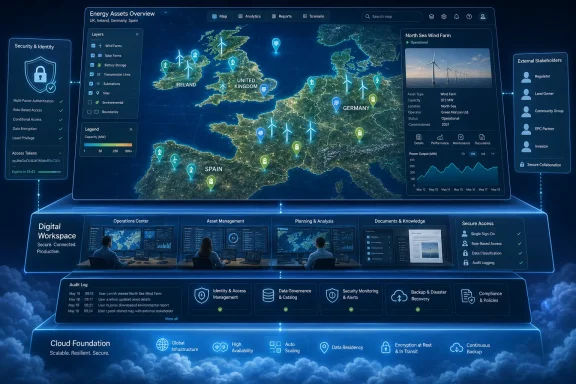Open the notifications bell icon
Viewport: 576px width, 384px height.
[x=456, y=17]
